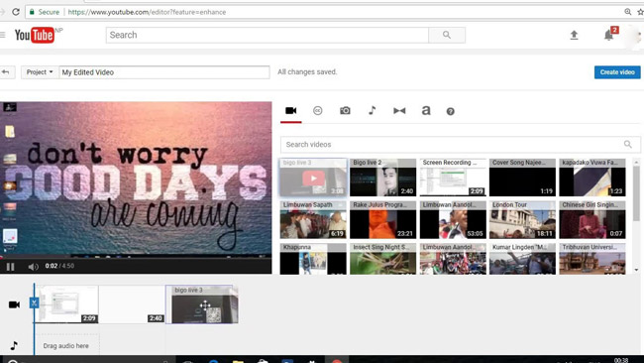Click the browser zoom magnifier icon
This screenshot has height=363, width=644.
pyautogui.click(x=627, y=12)
